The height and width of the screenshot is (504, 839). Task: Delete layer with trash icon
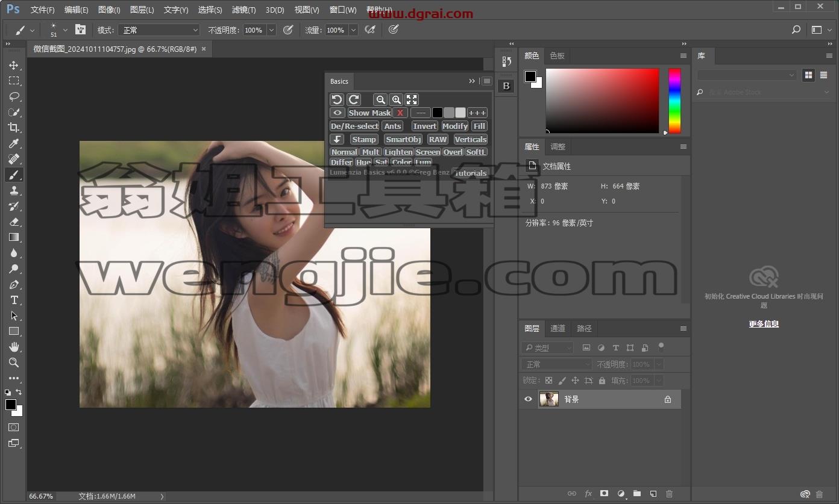pos(669,494)
